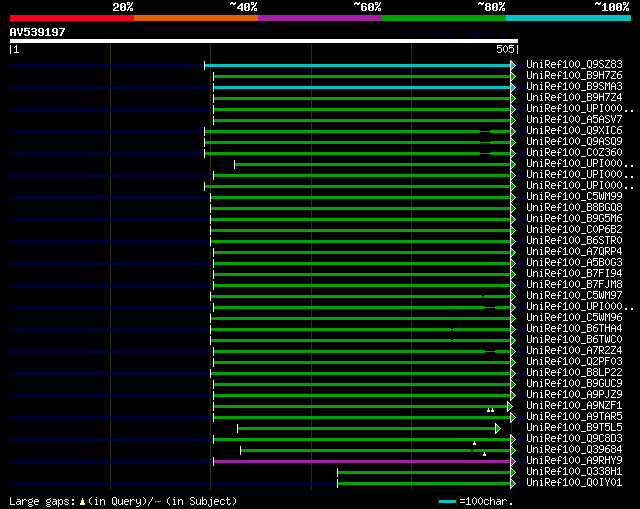Click the purple ~60% identity legend segment
Viewport: 640px width, 509px height.
320,18
